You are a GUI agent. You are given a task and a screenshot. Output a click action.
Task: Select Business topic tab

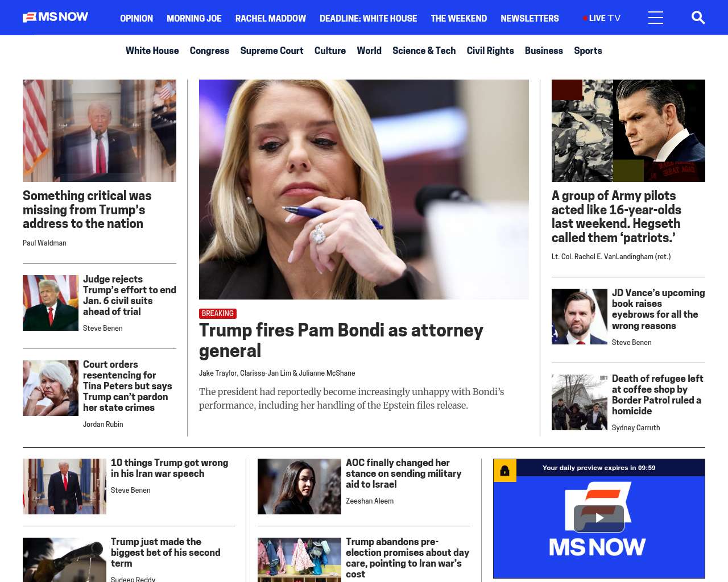[x=544, y=51]
